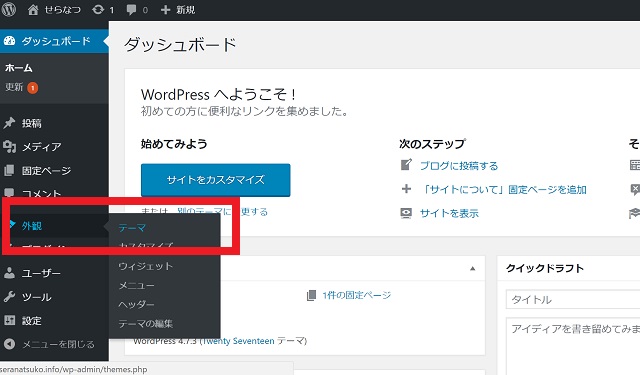
Task: Open the 設定 menu
Action: click(x=32, y=321)
